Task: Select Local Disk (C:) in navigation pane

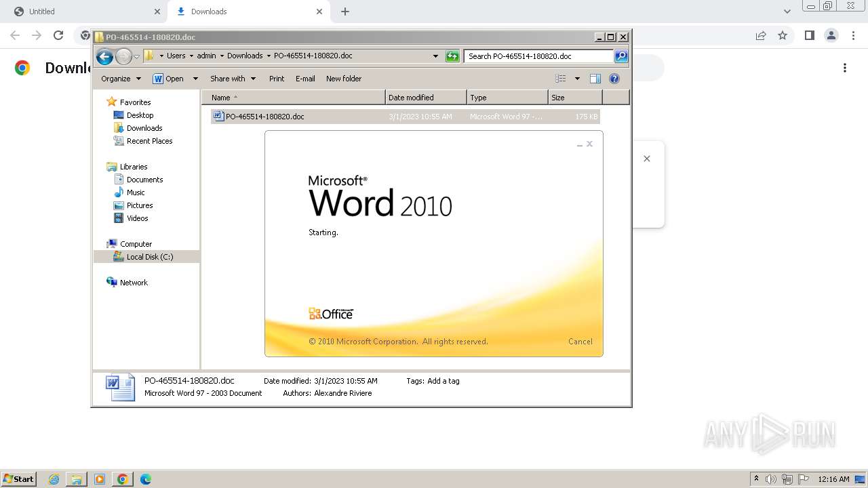Action: 146,257
